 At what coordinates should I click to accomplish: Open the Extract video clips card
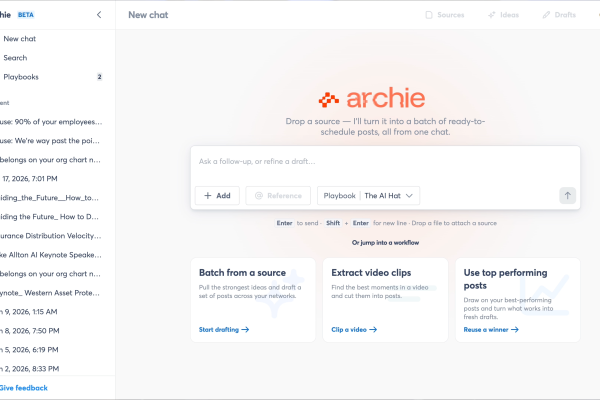(385, 300)
